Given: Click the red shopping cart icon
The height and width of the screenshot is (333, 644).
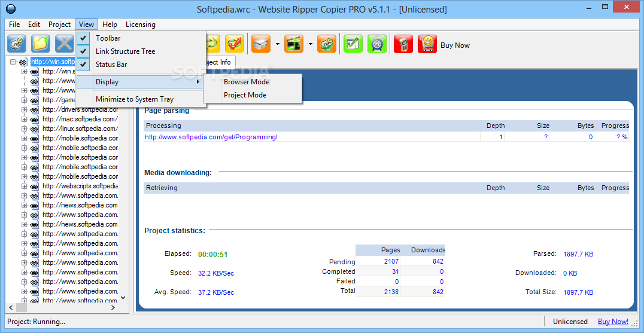Looking at the screenshot, I should (427, 44).
